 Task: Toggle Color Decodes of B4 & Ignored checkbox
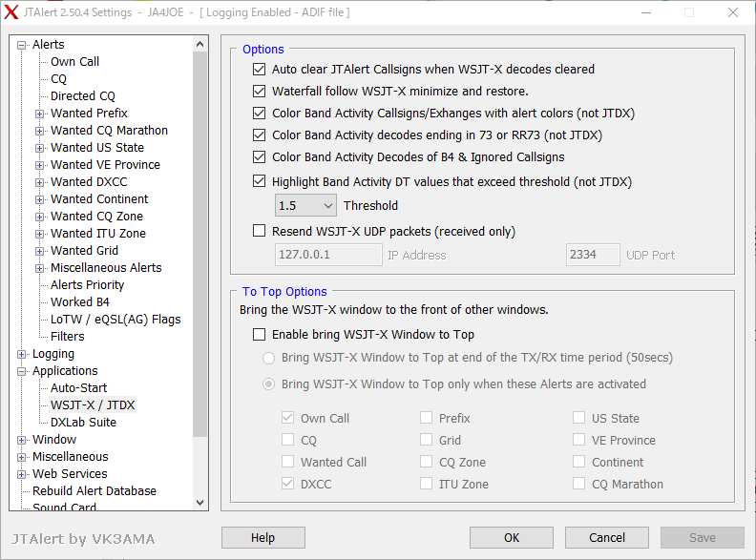pos(259,157)
